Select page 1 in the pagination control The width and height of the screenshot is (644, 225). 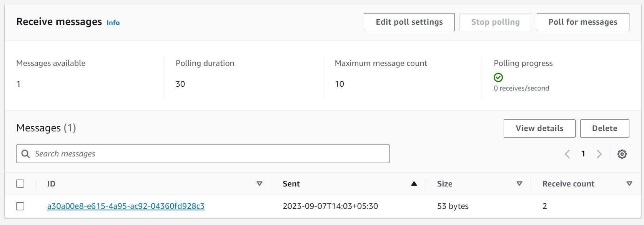(x=583, y=154)
